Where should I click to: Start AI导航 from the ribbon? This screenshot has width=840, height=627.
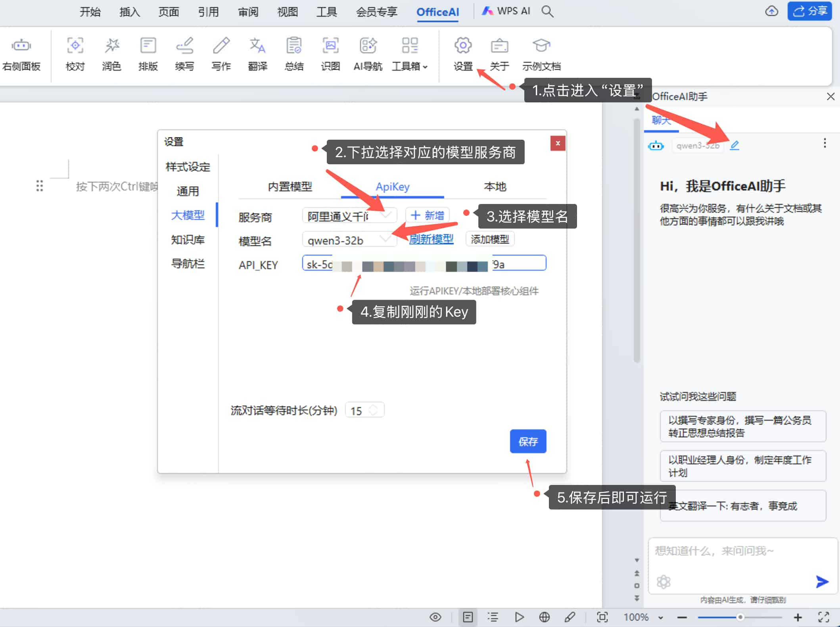(367, 54)
